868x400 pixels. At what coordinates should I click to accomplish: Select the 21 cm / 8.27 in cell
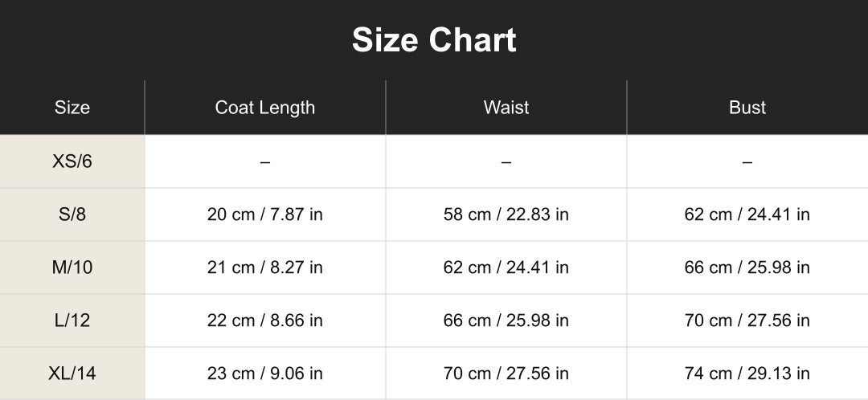point(264,267)
